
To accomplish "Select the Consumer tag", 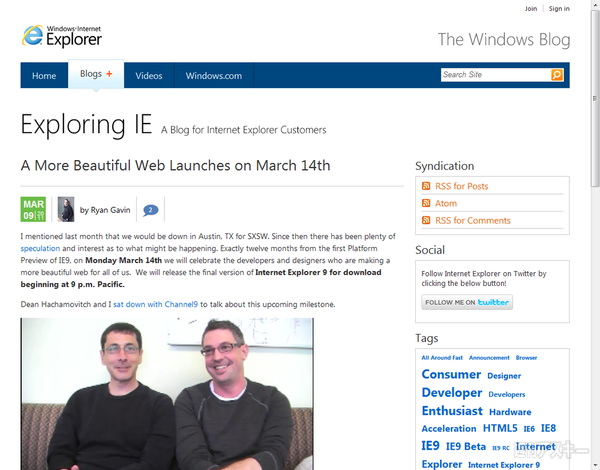I will coord(451,374).
